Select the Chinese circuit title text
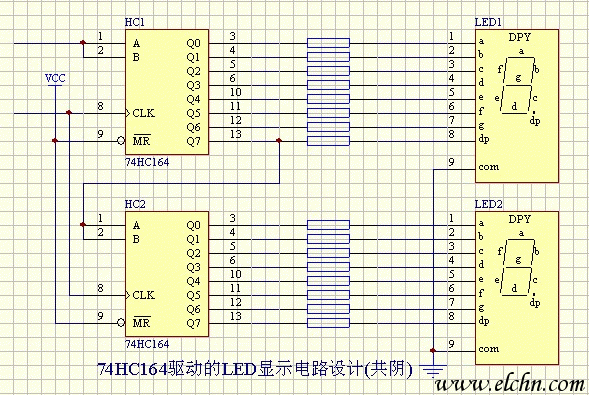 coord(255,370)
